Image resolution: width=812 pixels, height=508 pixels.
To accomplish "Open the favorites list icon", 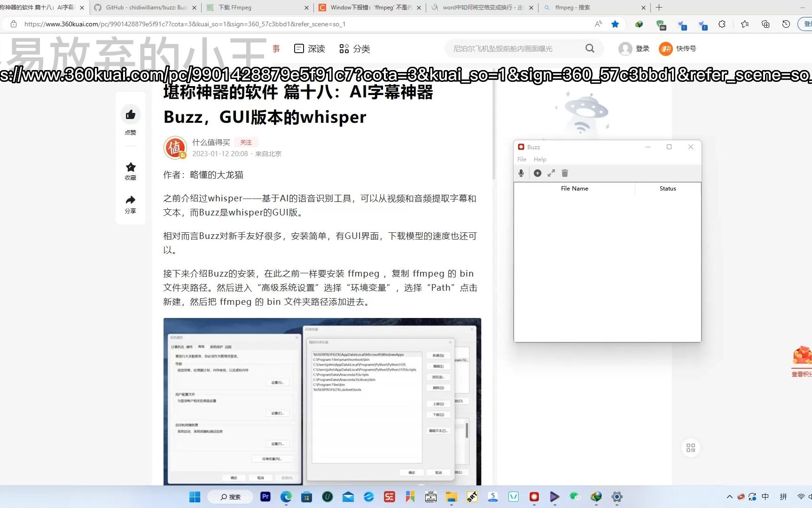I will coord(745,24).
